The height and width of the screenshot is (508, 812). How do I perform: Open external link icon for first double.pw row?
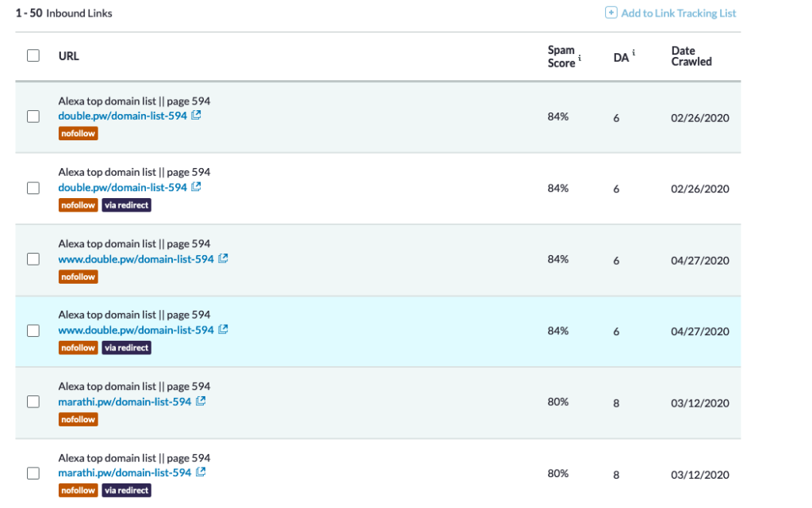[x=196, y=116]
